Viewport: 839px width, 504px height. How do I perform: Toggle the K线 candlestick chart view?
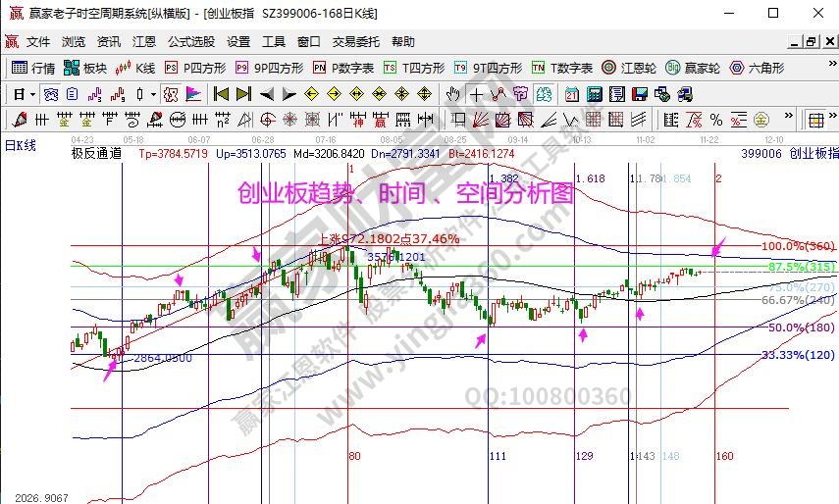[x=135, y=68]
